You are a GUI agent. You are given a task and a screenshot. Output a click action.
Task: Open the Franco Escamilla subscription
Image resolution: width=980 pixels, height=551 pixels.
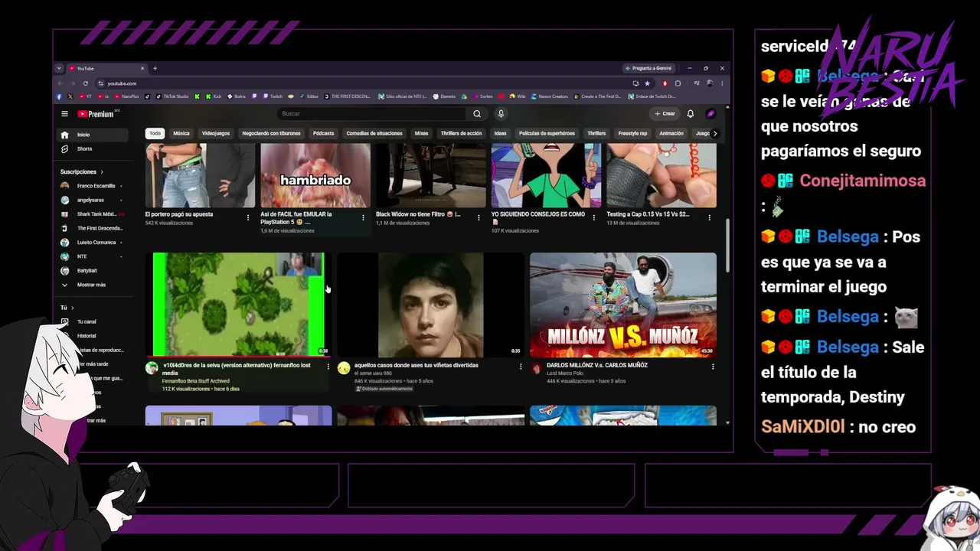[93, 186]
